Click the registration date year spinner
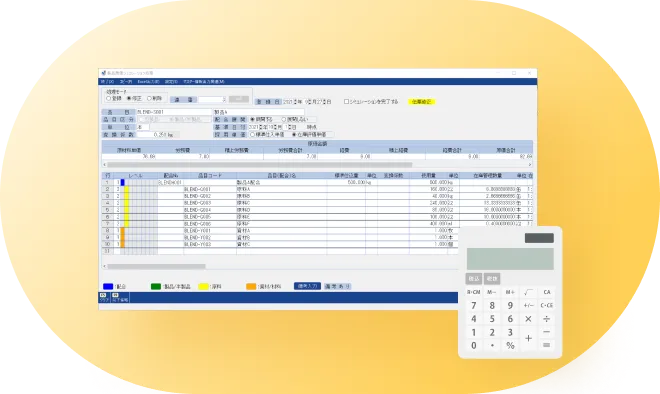Image resolution: width=660 pixels, height=394 pixels. [295, 102]
